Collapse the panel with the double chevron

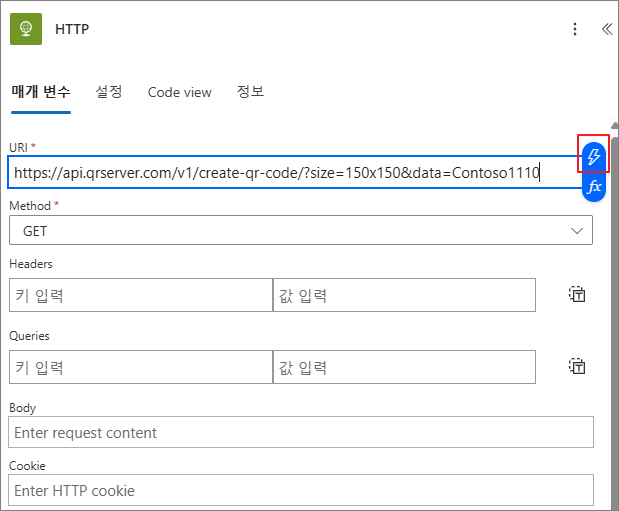(x=607, y=29)
